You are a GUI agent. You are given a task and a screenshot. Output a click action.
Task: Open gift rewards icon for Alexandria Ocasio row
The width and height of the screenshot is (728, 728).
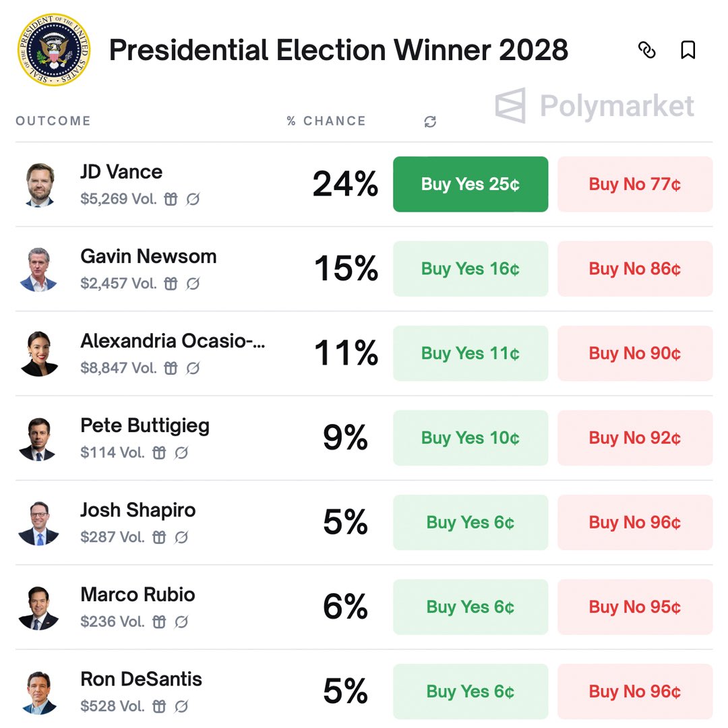tap(171, 368)
